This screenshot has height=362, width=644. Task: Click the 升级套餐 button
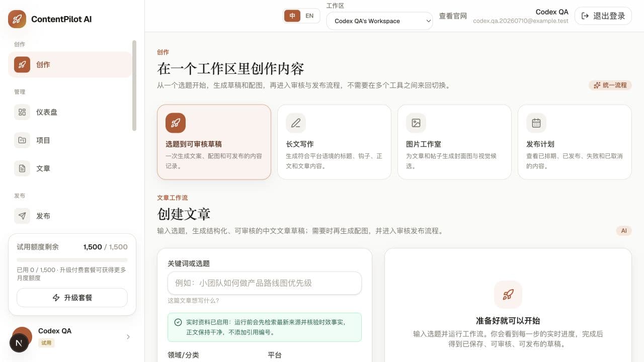coord(72,298)
